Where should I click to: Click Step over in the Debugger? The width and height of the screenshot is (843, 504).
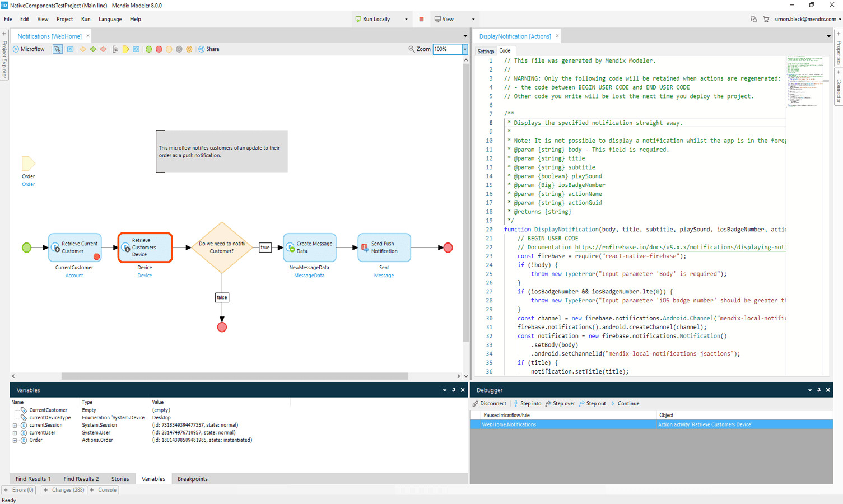click(560, 404)
